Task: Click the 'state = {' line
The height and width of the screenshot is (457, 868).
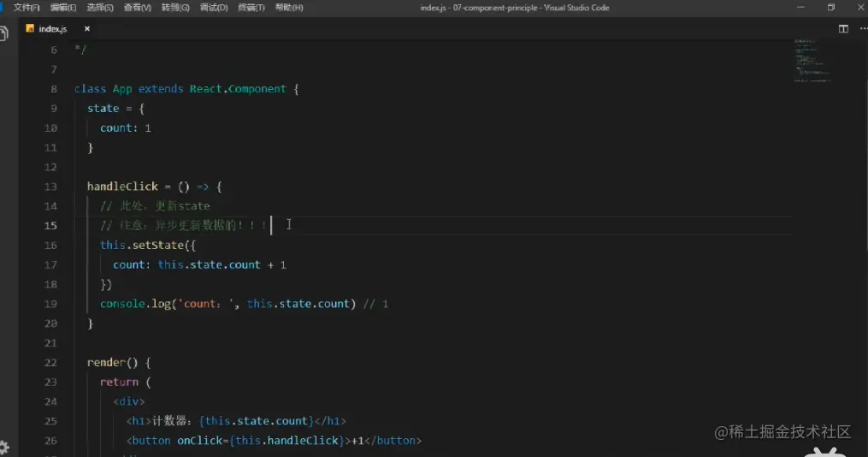Action: click(x=115, y=109)
